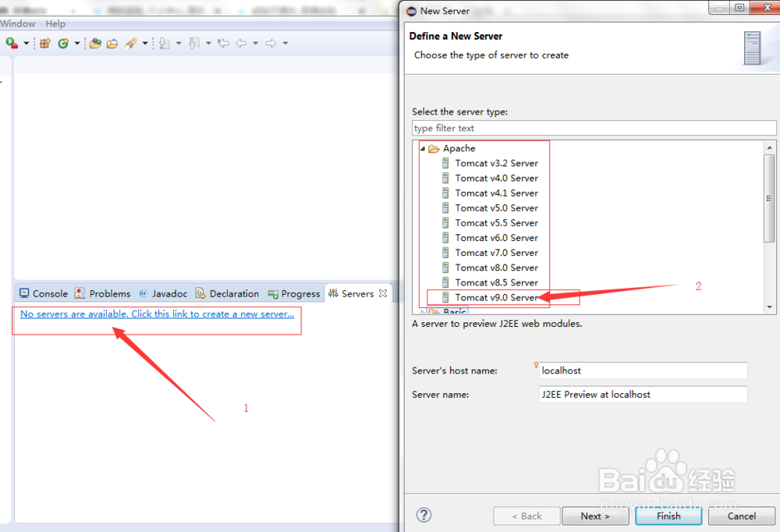Screen dimensions: 780x532
Task: Click the Back navigation arrow icon
Action: pyautogui.click(x=241, y=44)
